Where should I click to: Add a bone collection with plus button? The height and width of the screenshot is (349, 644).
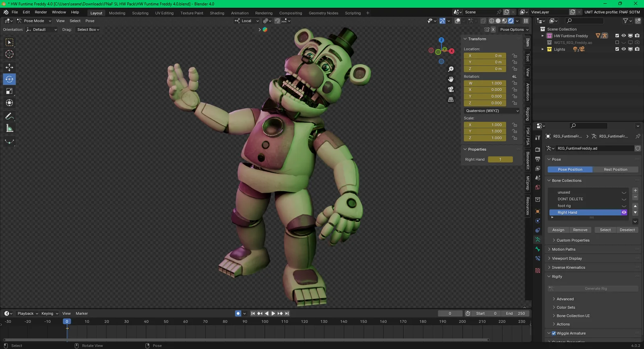[635, 191]
